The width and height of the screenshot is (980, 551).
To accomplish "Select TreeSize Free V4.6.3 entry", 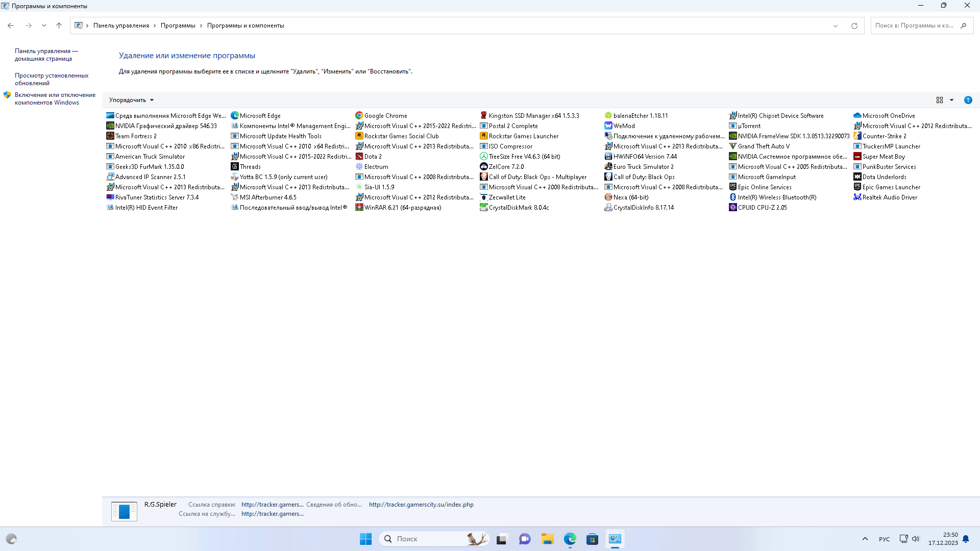I will click(x=520, y=157).
